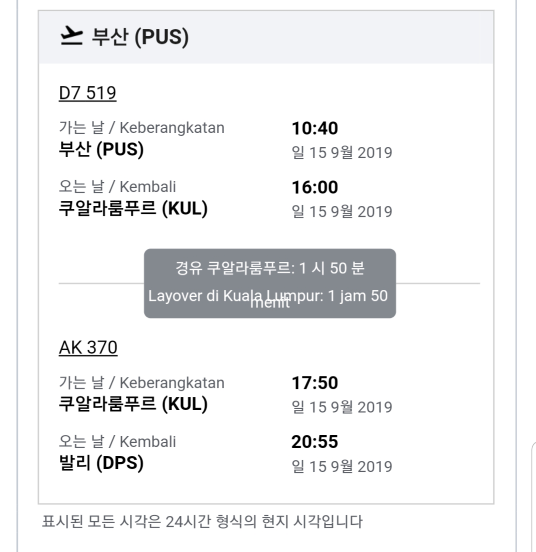Select 부산 (PUS) departure airport of D7 519
536x552 pixels.
tap(101, 149)
